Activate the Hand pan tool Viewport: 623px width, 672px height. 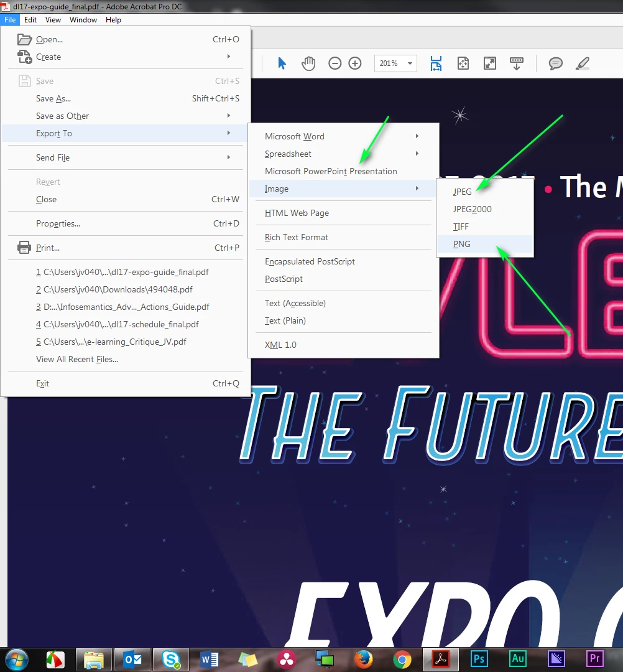[308, 63]
